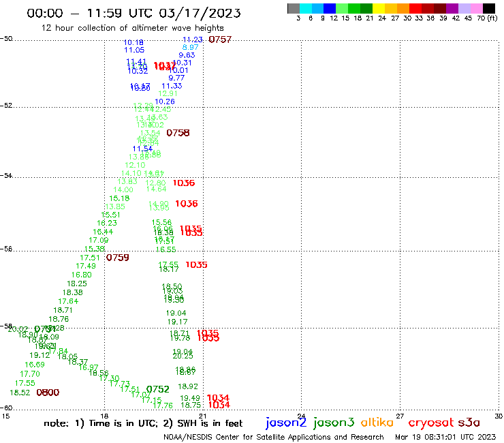
Task: Select the wave height value 18.75
Action: (x=191, y=405)
